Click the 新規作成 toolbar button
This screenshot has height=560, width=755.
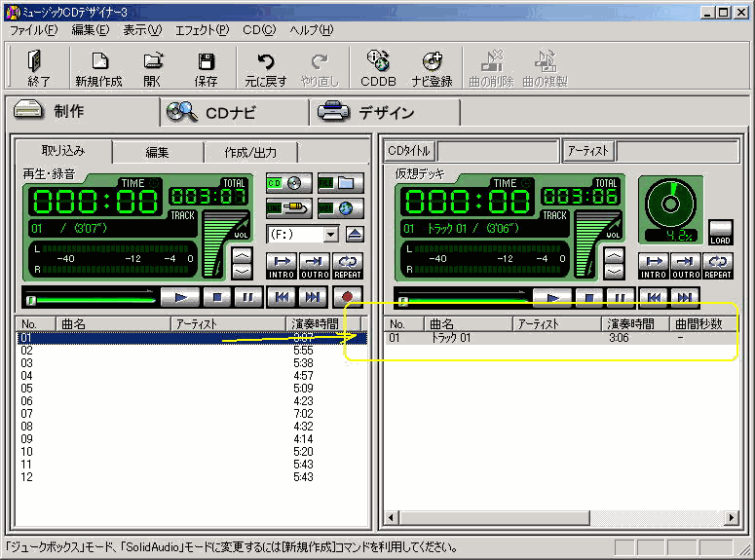click(x=98, y=68)
